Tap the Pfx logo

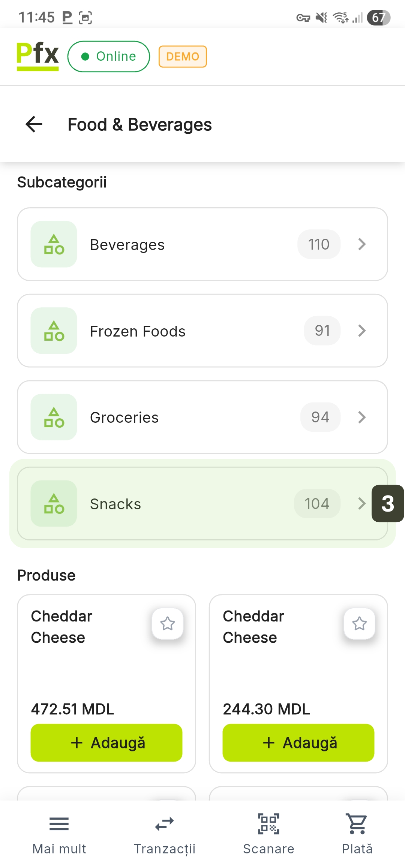(37, 56)
